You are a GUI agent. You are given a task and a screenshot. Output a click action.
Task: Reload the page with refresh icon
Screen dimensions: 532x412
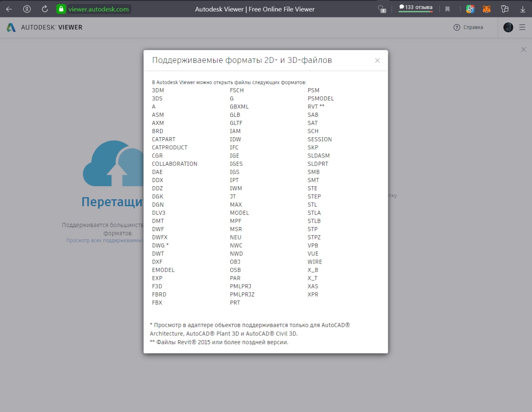(x=45, y=9)
